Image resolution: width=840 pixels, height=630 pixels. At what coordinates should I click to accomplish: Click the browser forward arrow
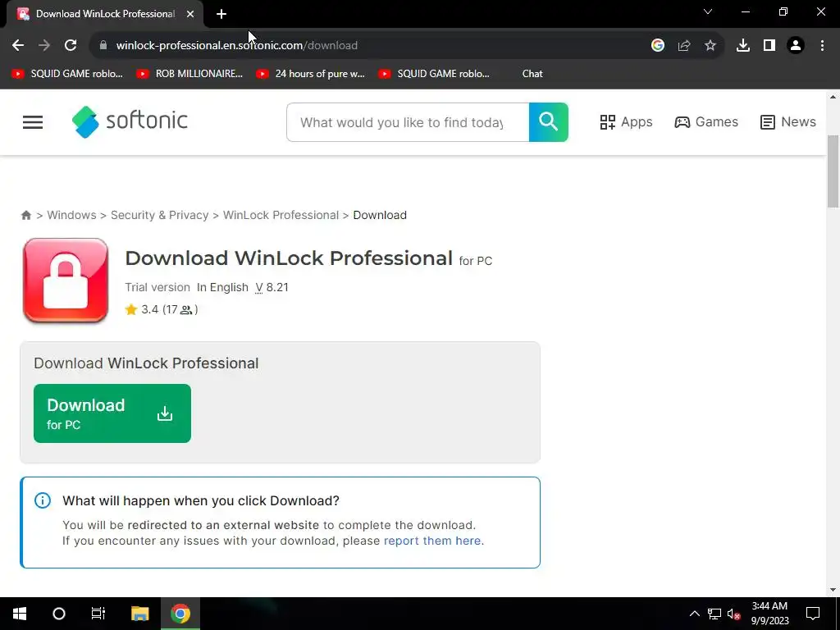44,46
